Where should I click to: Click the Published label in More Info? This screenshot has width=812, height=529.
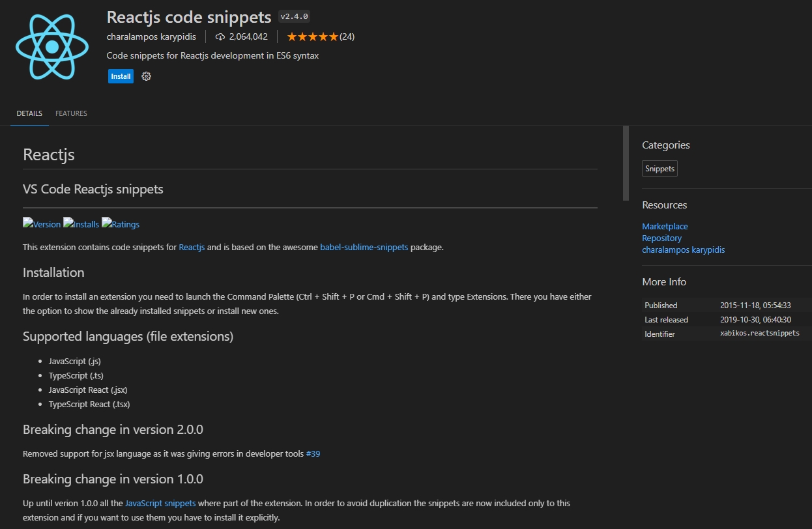tap(661, 305)
